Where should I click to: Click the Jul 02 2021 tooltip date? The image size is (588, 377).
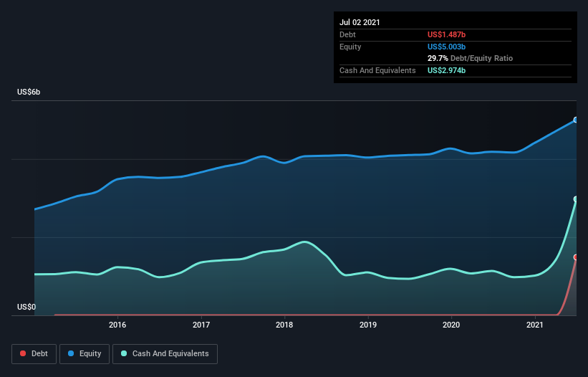[360, 22]
